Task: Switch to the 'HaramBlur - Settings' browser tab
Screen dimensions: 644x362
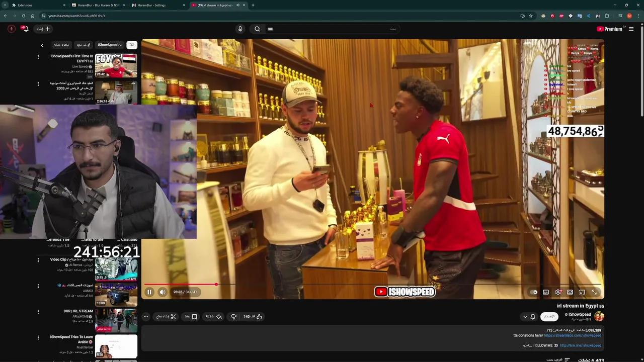Action: pyautogui.click(x=158, y=5)
